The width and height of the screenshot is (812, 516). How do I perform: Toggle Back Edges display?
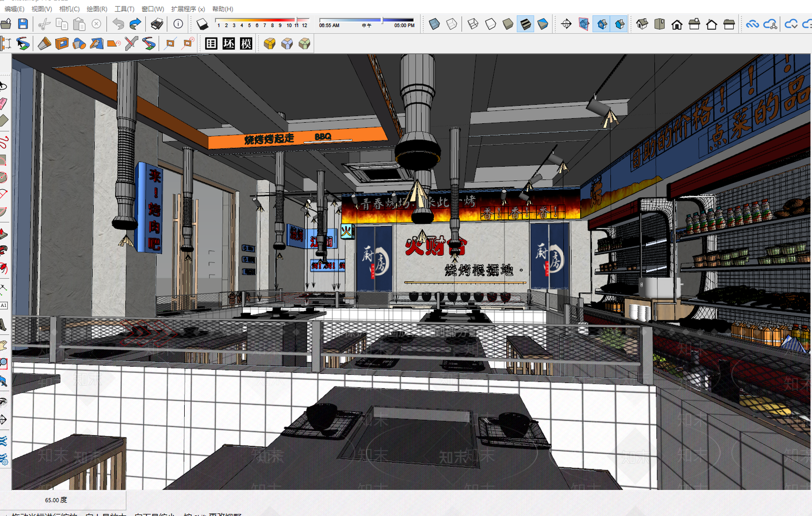[452, 24]
